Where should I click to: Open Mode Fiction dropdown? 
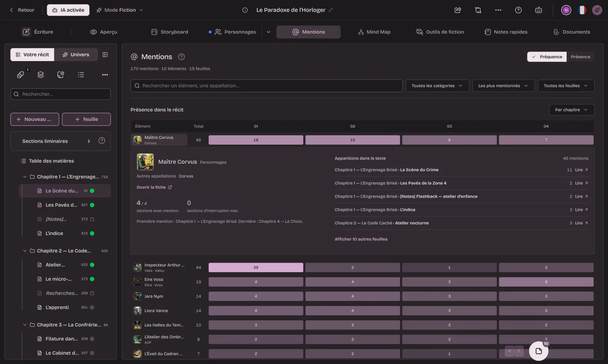click(120, 10)
